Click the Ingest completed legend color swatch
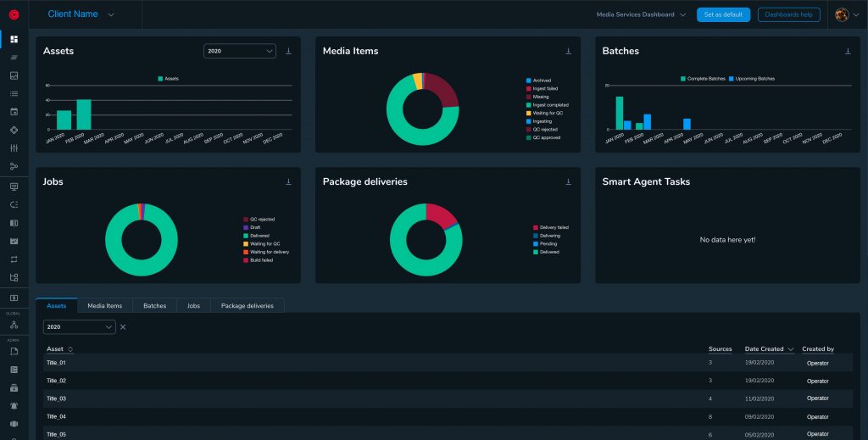The height and width of the screenshot is (440, 868). [x=528, y=105]
